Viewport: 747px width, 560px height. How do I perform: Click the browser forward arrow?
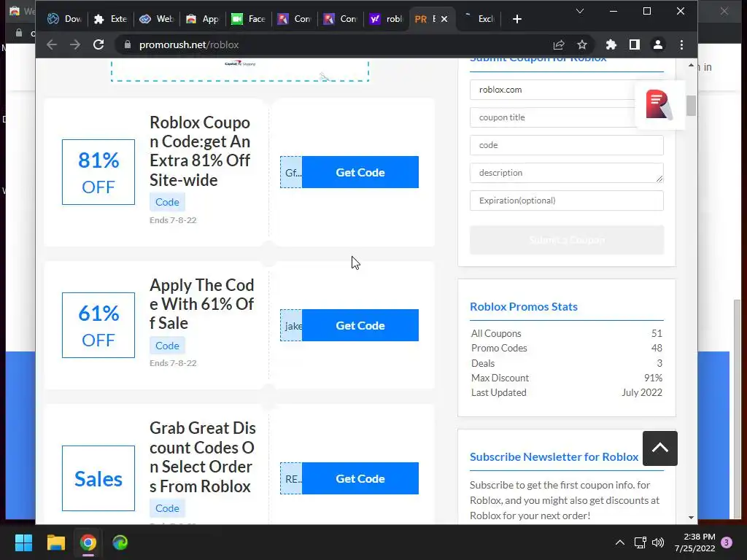pos(75,44)
